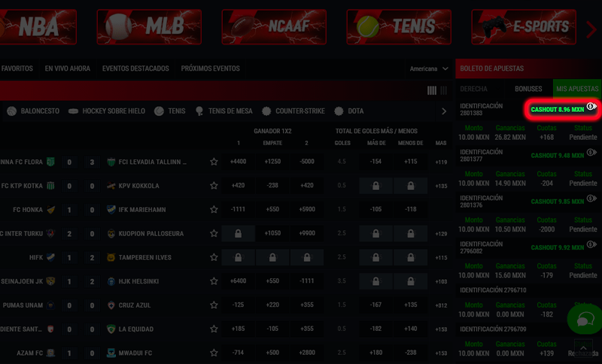The image size is (602, 364).
Task: Expand +153 more markets for La Equidad
Action: click(x=441, y=329)
